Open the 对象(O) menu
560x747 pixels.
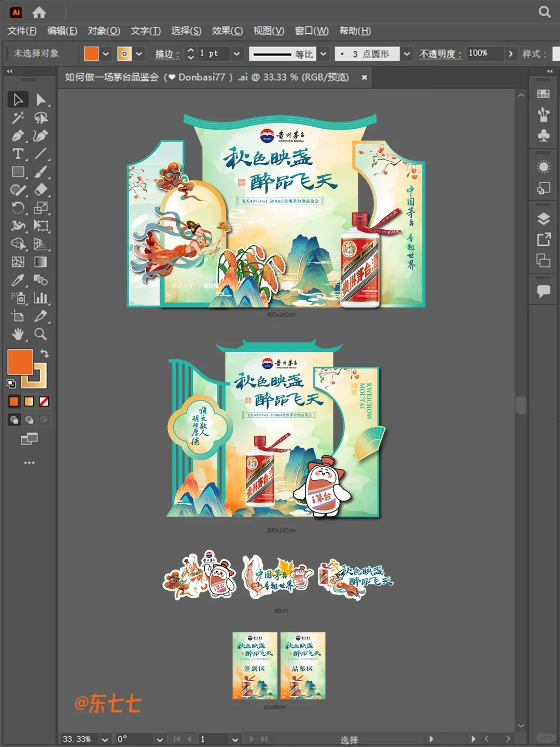104,31
